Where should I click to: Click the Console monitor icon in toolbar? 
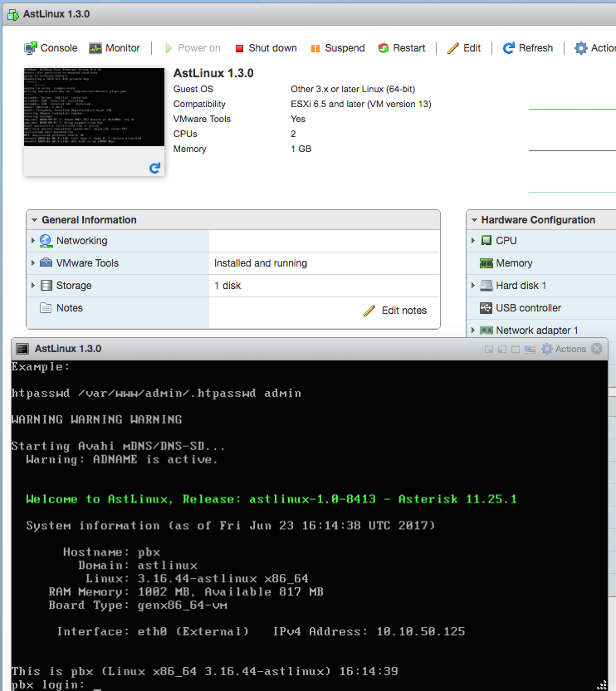tap(31, 48)
